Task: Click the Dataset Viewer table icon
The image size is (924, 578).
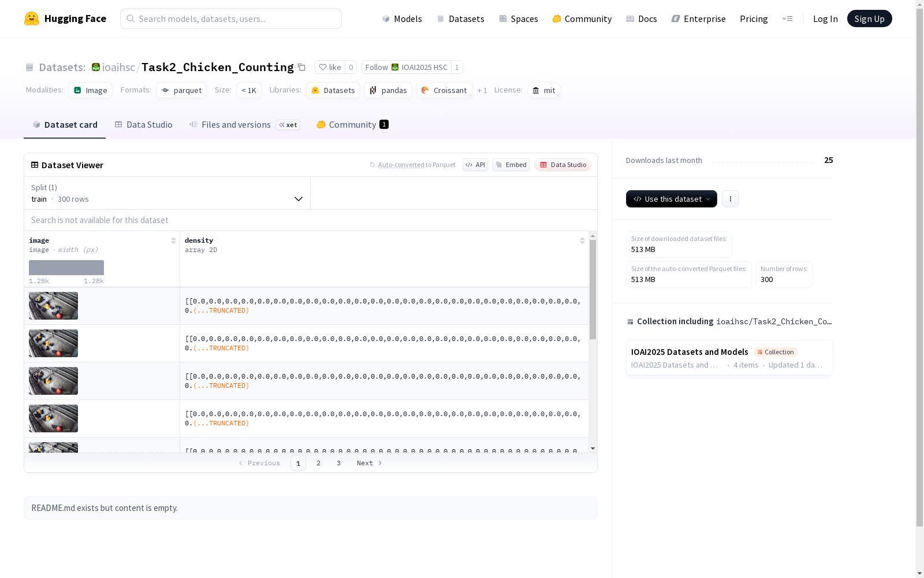Action: tap(35, 165)
